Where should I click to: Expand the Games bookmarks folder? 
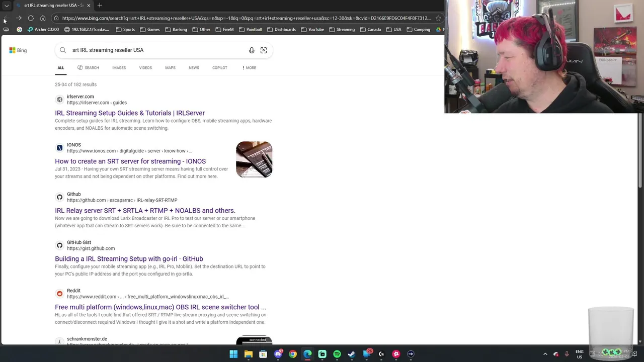(x=150, y=29)
